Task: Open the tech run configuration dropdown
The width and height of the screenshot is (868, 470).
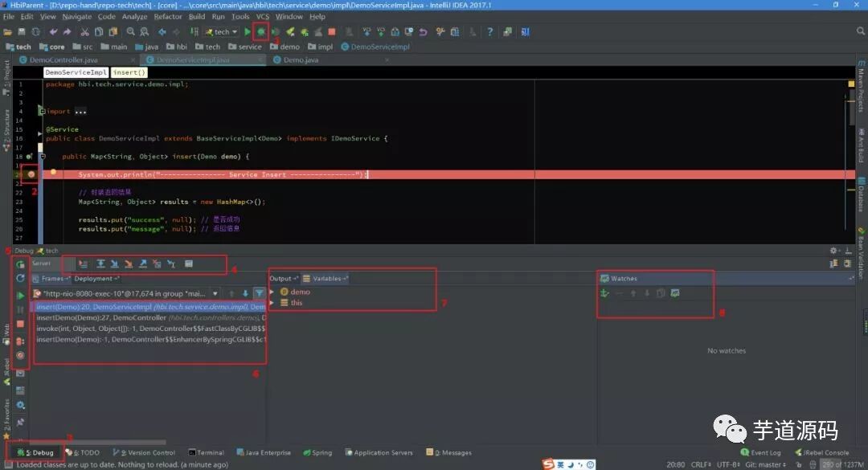Action: [x=222, y=31]
